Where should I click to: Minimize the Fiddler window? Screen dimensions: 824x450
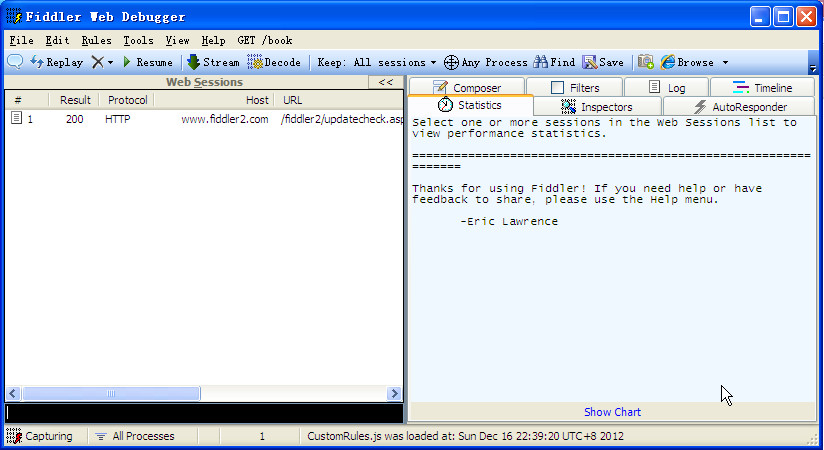(759, 17)
